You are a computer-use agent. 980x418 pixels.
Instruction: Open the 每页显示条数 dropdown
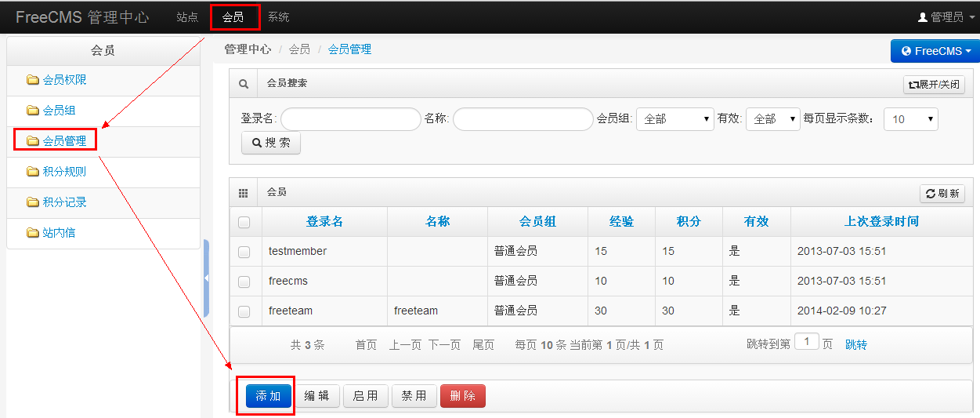(911, 119)
